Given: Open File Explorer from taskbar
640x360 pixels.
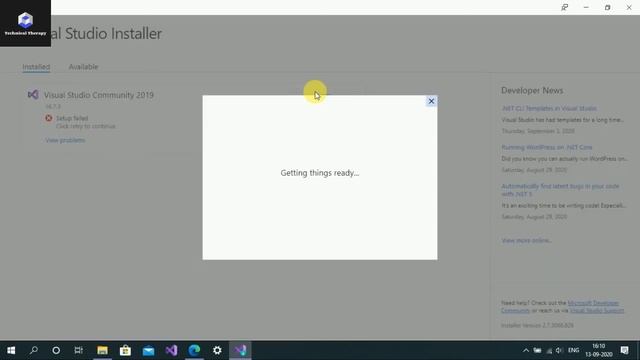Looking at the screenshot, I should point(102,350).
